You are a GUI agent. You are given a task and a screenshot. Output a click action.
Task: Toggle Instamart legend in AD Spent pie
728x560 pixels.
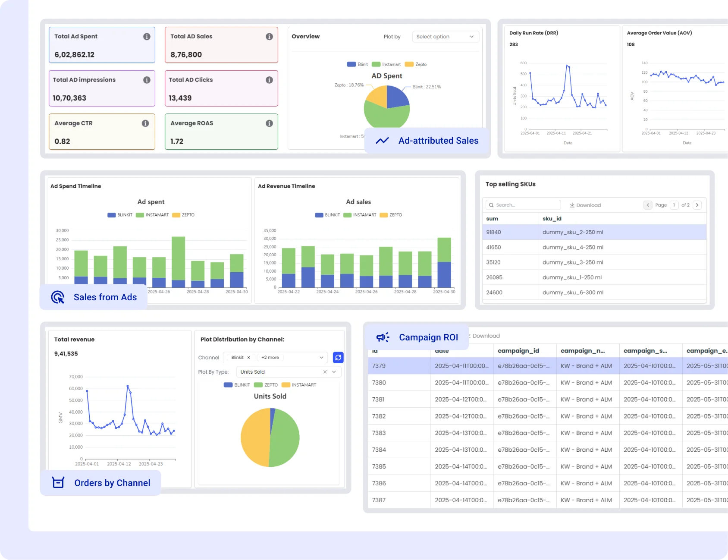(386, 64)
